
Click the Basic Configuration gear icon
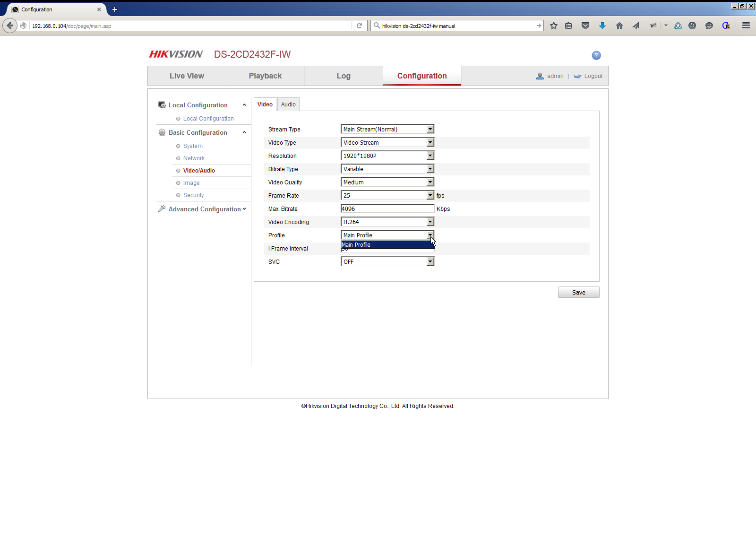click(162, 132)
